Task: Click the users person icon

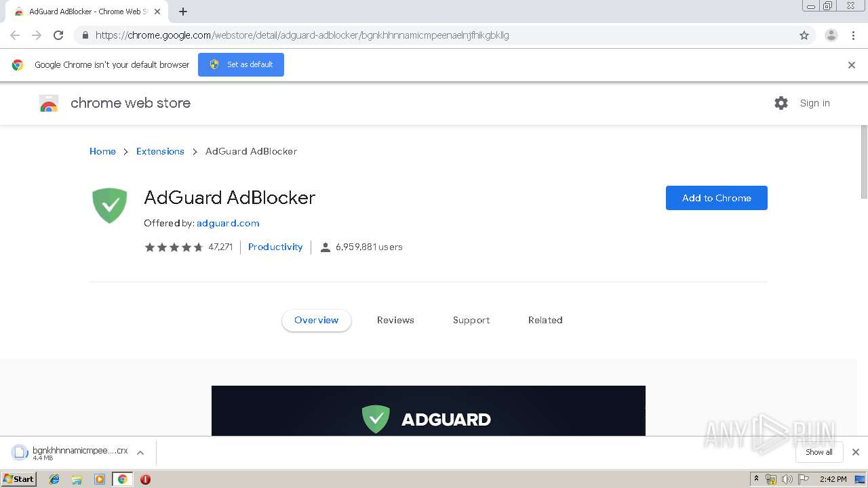Action: point(325,247)
